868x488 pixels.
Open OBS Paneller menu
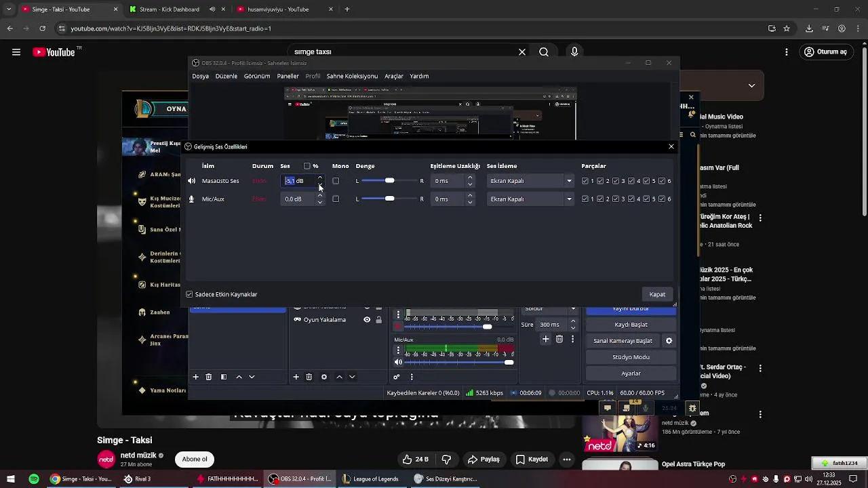[x=288, y=77]
